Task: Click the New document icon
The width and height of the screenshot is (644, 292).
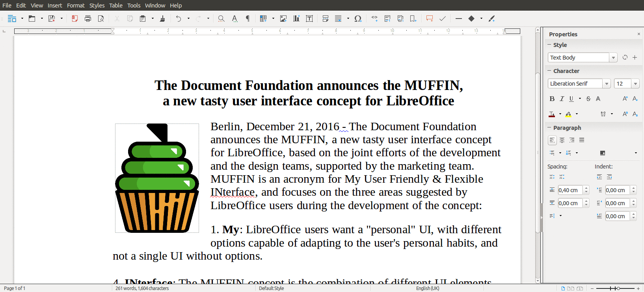Action: (x=12, y=19)
